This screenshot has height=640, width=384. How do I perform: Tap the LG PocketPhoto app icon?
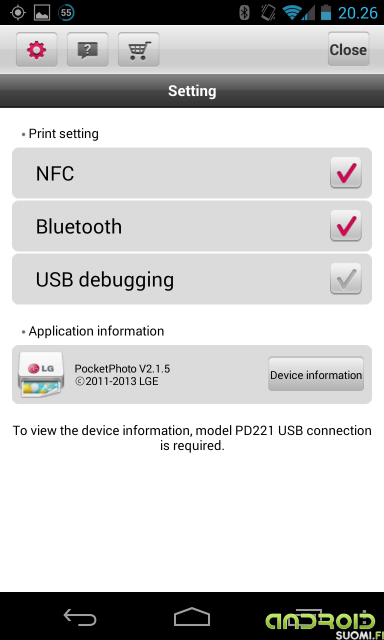pos(41,375)
